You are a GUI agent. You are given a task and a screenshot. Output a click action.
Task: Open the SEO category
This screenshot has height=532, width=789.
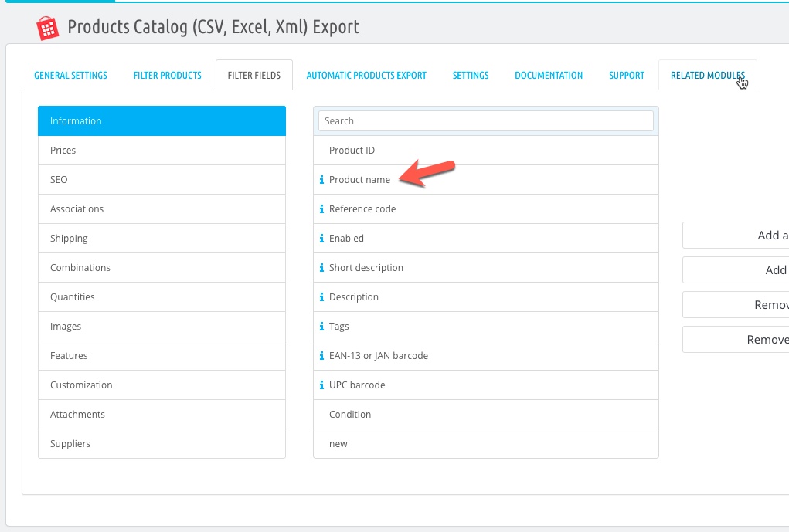[162, 179]
